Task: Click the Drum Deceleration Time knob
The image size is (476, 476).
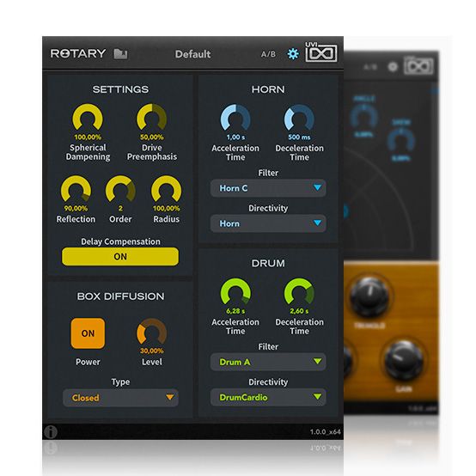Action: [x=299, y=292]
